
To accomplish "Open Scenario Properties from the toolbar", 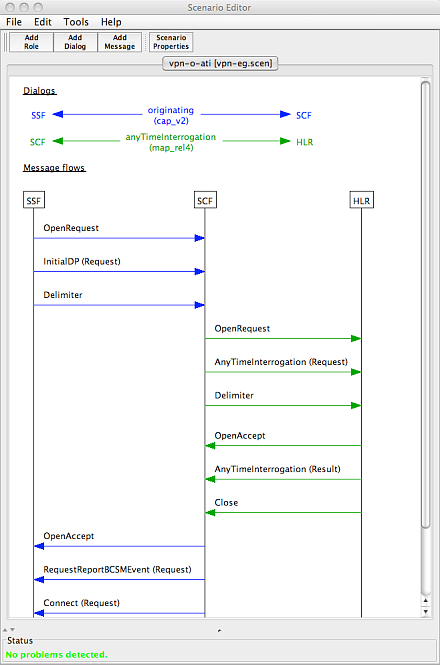I will click(171, 42).
